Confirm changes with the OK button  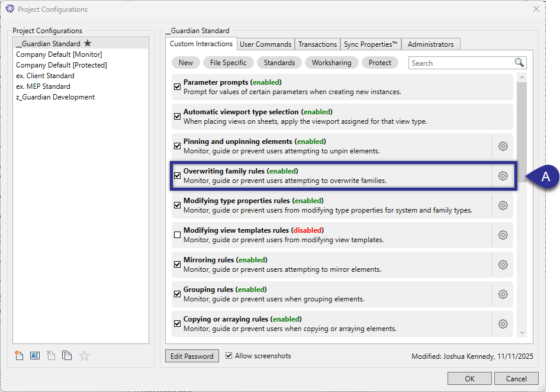point(469,378)
